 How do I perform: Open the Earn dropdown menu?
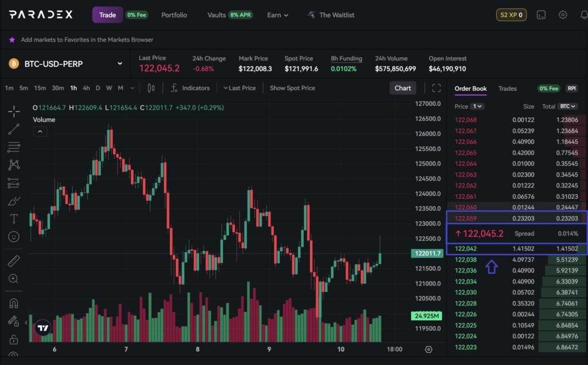pos(278,15)
